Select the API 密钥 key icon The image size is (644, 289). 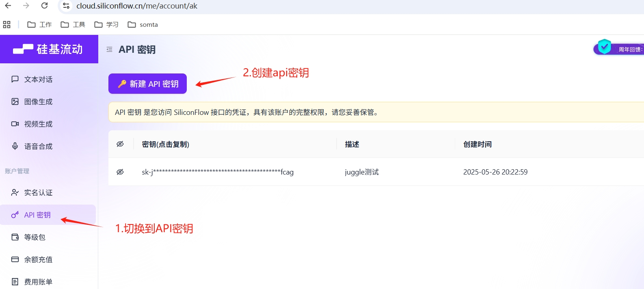click(15, 215)
